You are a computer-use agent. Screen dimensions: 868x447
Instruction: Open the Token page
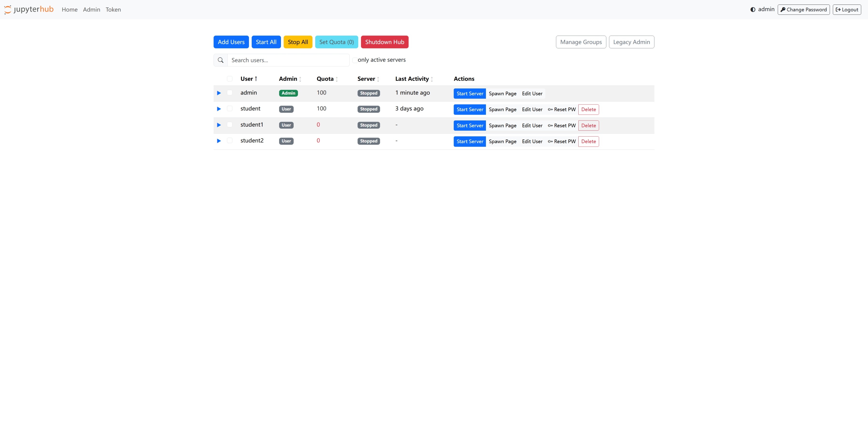coord(113,10)
